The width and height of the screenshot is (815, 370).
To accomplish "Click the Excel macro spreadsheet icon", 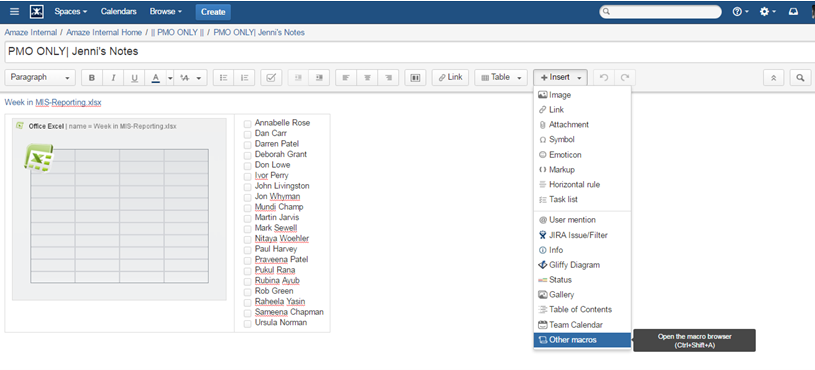I will click(x=38, y=158).
